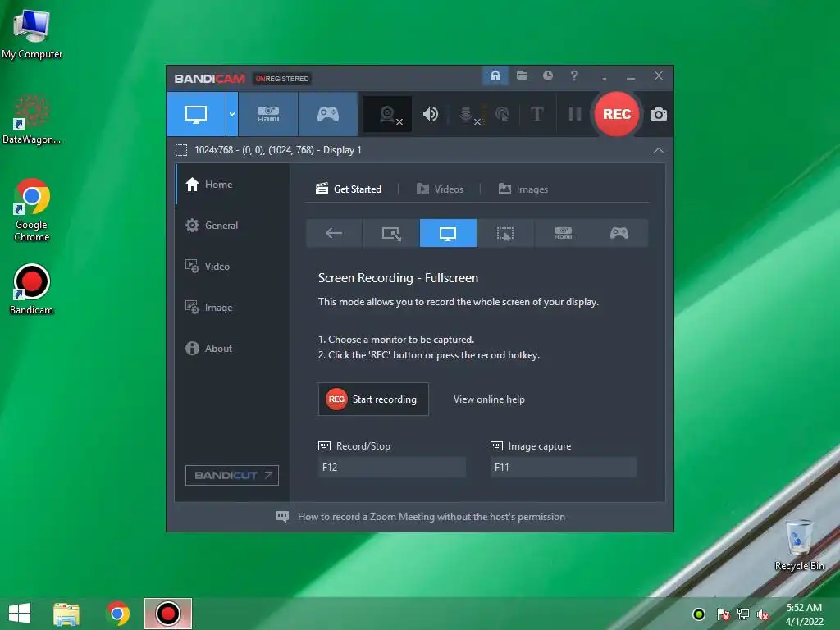Select around mouse recording mode icon
The image size is (840, 630).
505,233
